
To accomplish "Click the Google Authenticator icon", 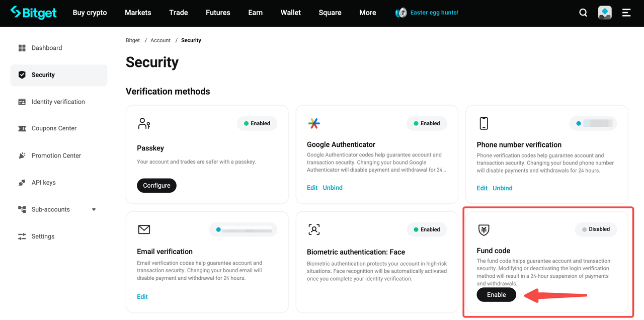I will point(314,122).
